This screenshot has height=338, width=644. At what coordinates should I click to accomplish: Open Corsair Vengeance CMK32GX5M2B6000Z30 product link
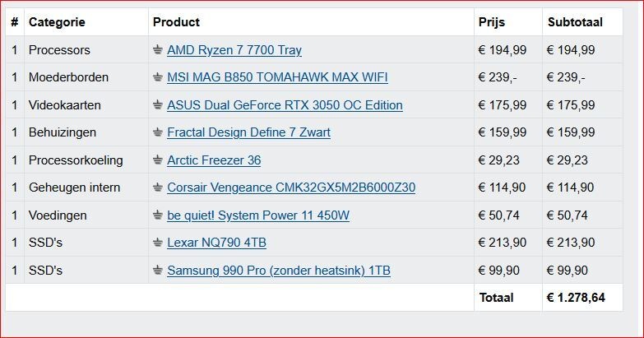click(291, 188)
